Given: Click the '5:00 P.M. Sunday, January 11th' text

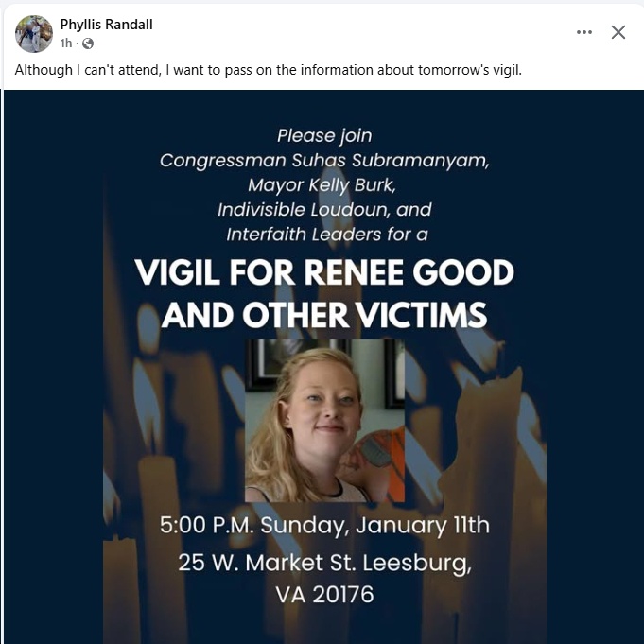Looking at the screenshot, I should tap(324, 526).
